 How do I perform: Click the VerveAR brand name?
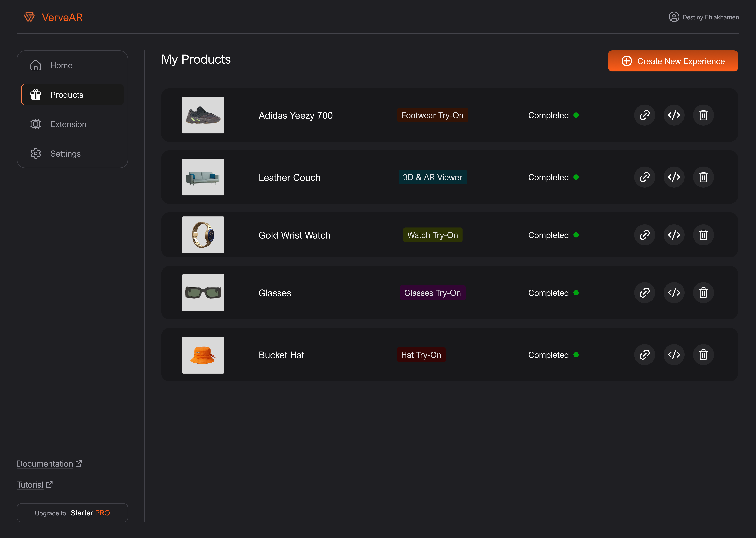click(x=62, y=17)
